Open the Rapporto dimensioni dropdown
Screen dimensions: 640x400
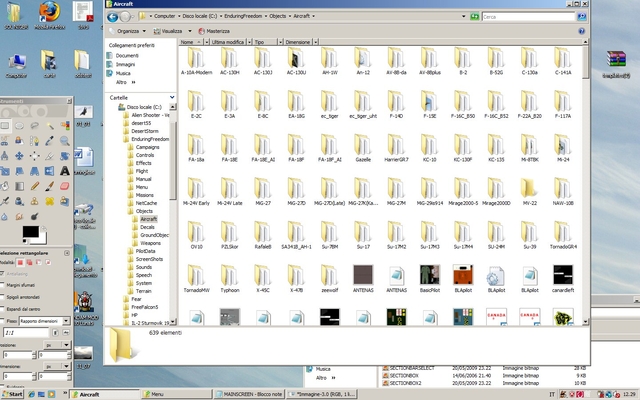(x=45, y=321)
